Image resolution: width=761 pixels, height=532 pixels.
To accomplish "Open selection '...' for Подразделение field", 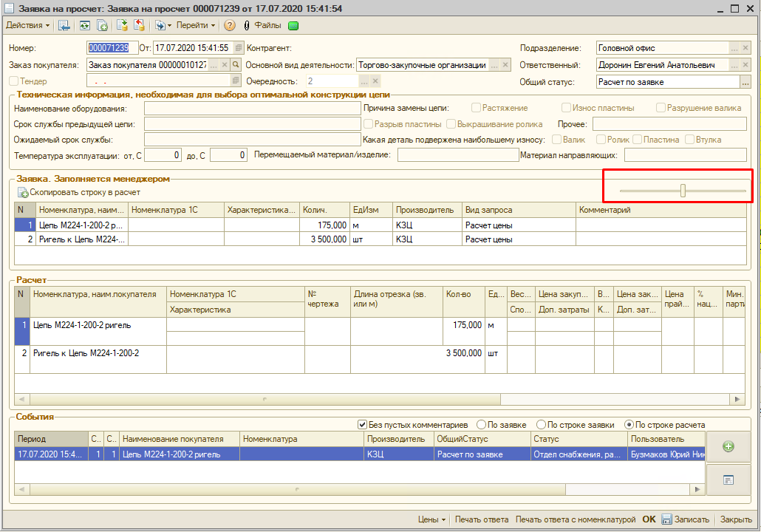I will click(x=734, y=48).
